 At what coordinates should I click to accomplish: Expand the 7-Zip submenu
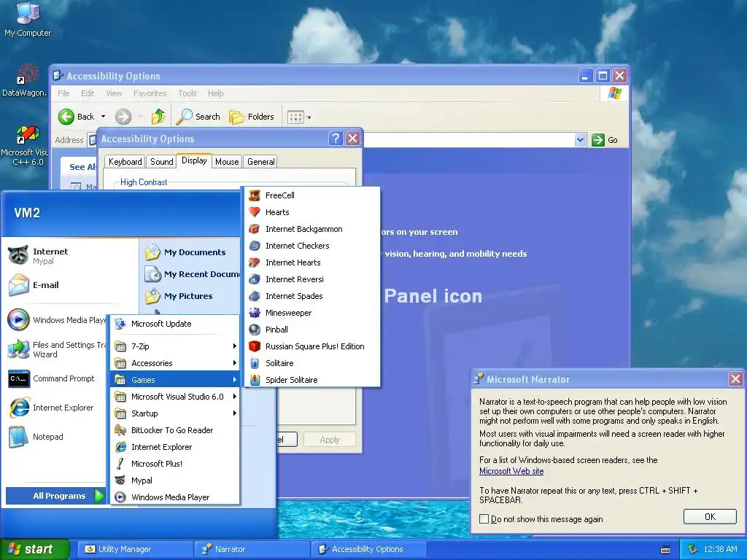pyautogui.click(x=175, y=346)
